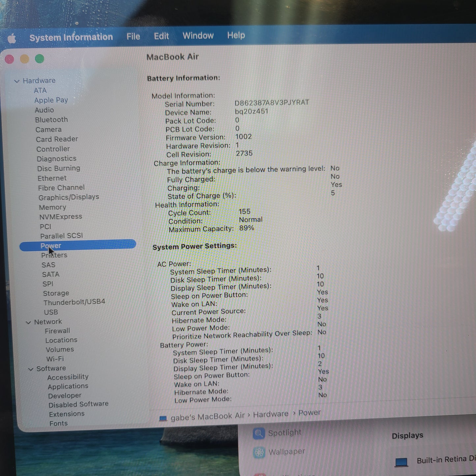Open the Edit menu
This screenshot has width=476, height=476.
161,36
